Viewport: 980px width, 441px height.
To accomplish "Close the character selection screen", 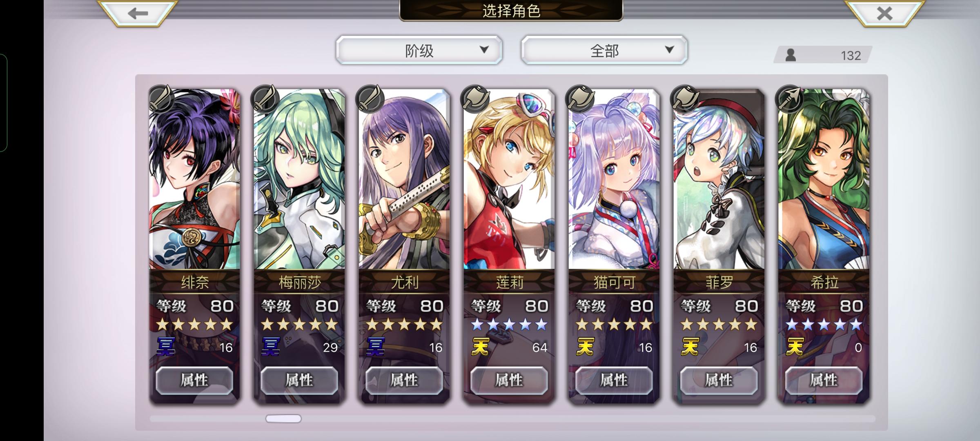I will click(884, 13).
